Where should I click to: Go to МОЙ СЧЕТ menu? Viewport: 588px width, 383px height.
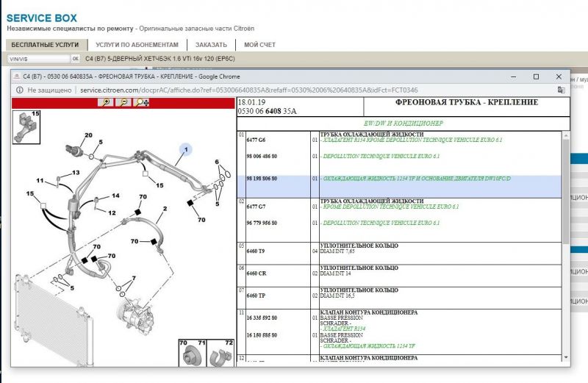tap(259, 45)
